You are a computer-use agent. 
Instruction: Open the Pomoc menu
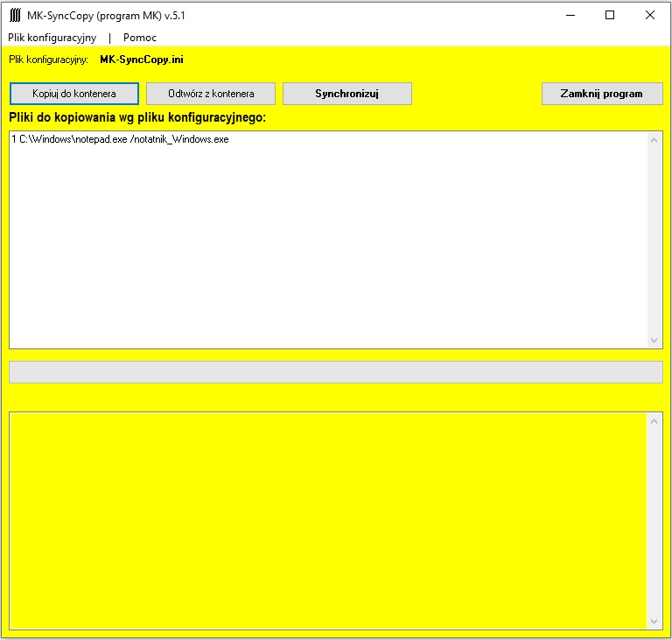140,38
